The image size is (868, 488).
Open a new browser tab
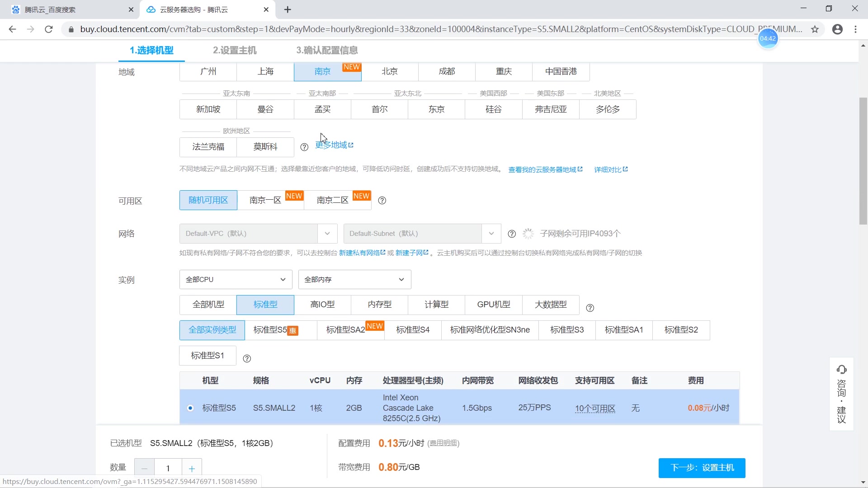click(x=288, y=9)
